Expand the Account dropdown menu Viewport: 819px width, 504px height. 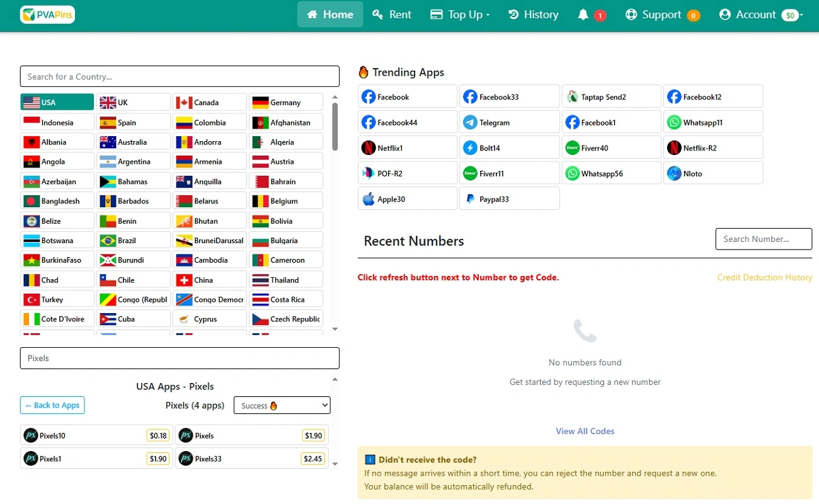(x=760, y=14)
